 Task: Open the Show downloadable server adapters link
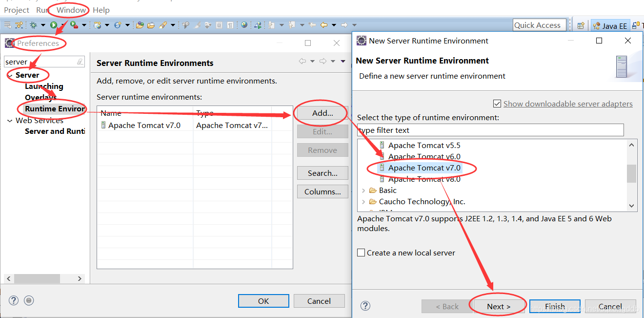[x=568, y=104]
